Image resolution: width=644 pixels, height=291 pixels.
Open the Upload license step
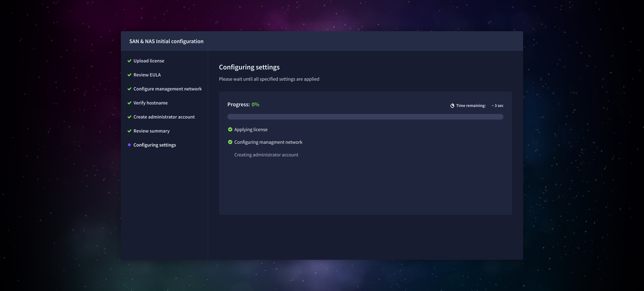pos(149,61)
